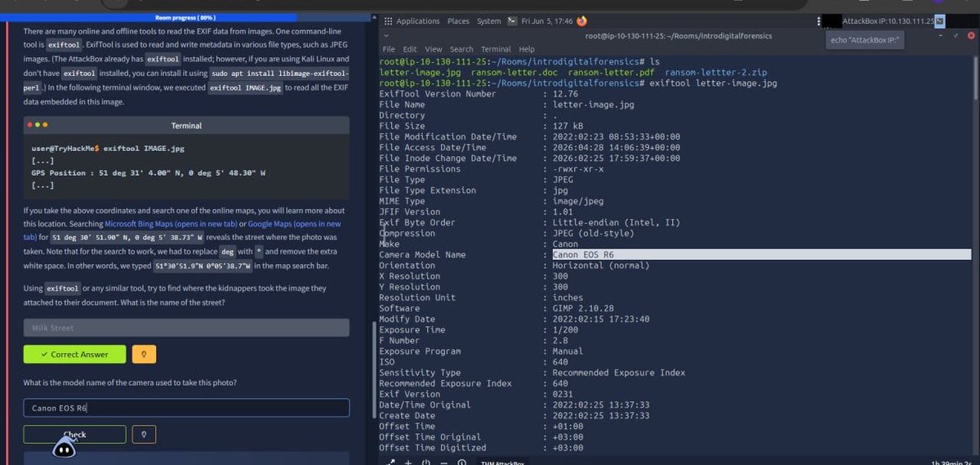Open the Applications menu
The image size is (980, 465).
(418, 21)
